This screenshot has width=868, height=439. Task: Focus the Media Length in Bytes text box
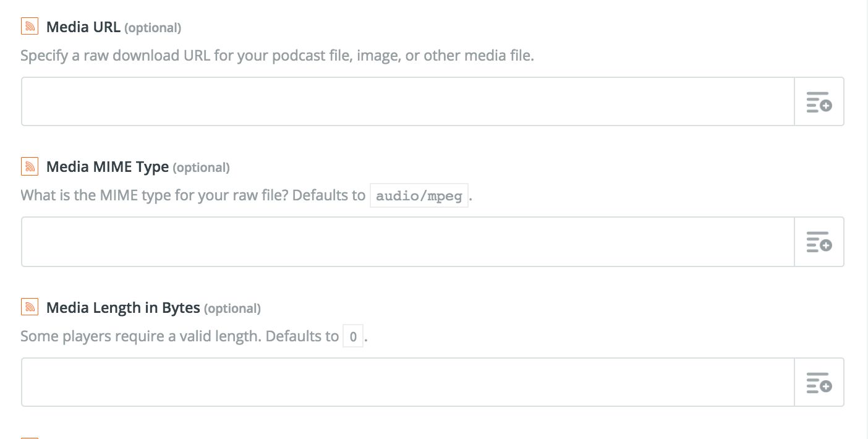[408, 382]
